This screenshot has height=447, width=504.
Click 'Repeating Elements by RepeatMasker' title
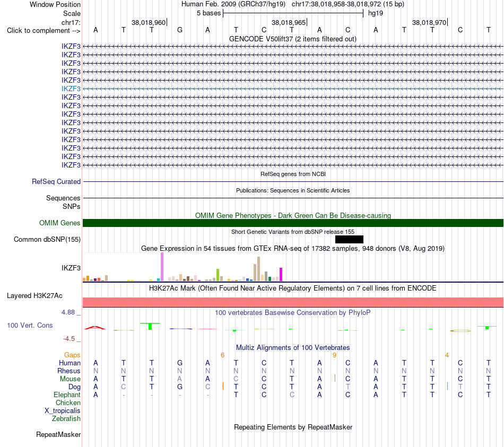[293, 427]
